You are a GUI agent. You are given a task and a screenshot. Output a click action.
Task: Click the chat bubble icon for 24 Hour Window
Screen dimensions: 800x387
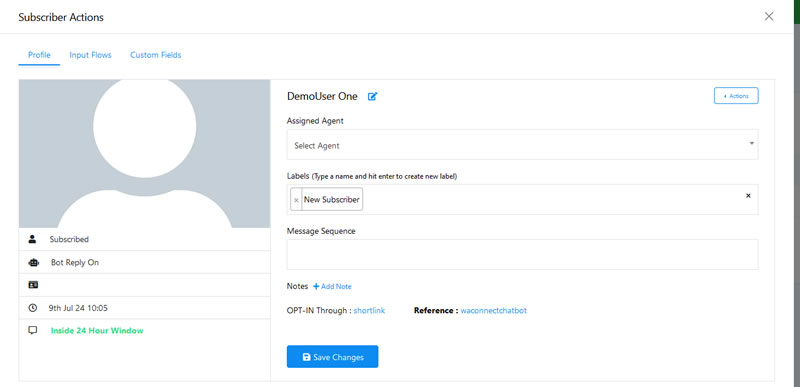pos(33,330)
